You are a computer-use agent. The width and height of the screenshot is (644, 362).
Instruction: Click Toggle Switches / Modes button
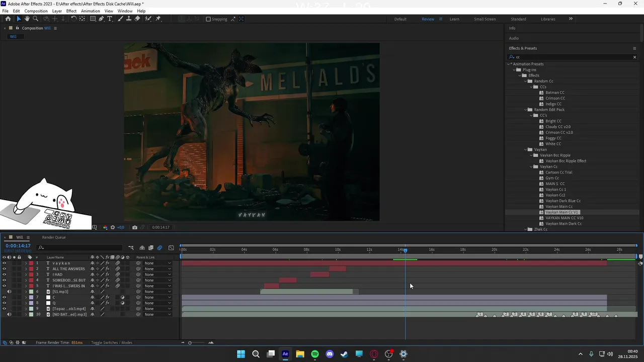pos(112,343)
